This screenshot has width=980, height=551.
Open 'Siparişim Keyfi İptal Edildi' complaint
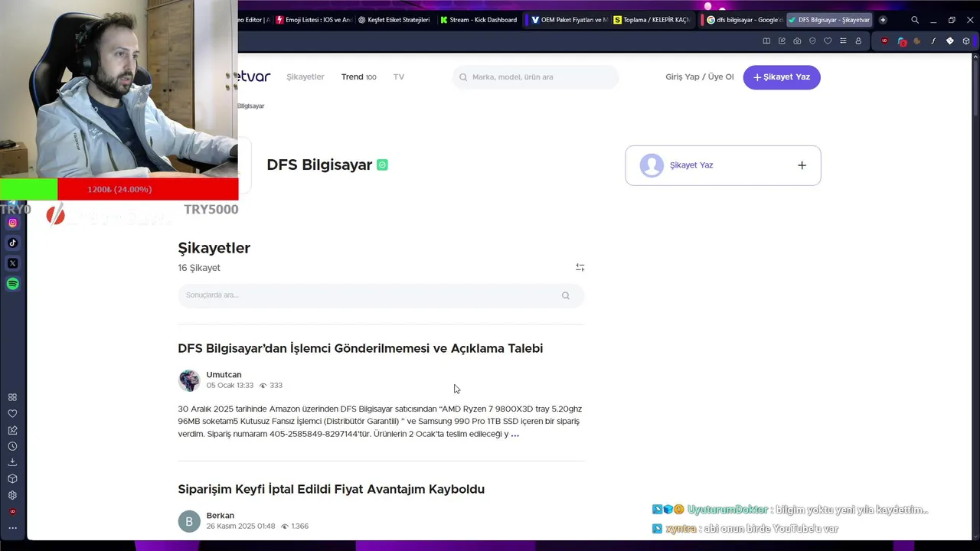(x=331, y=489)
